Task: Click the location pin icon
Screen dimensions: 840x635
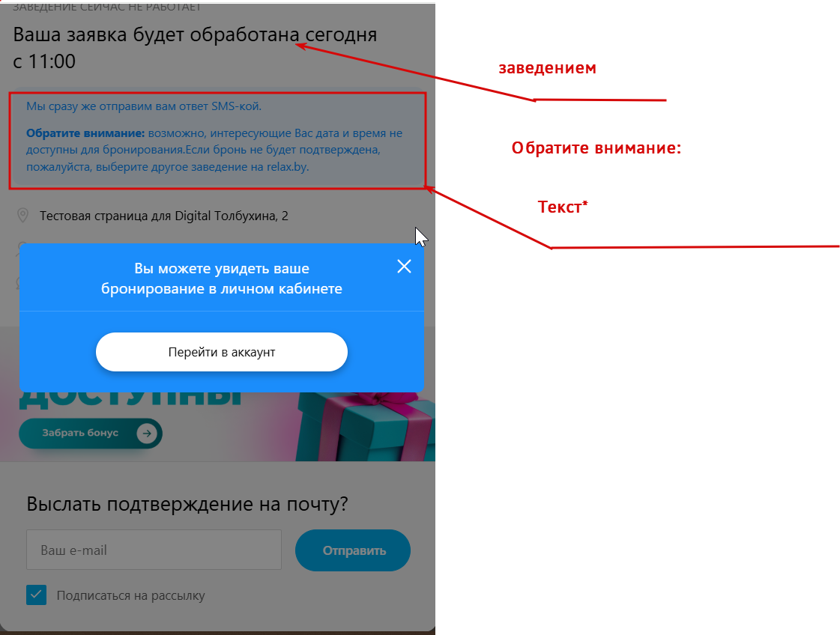Action: pos(22,216)
